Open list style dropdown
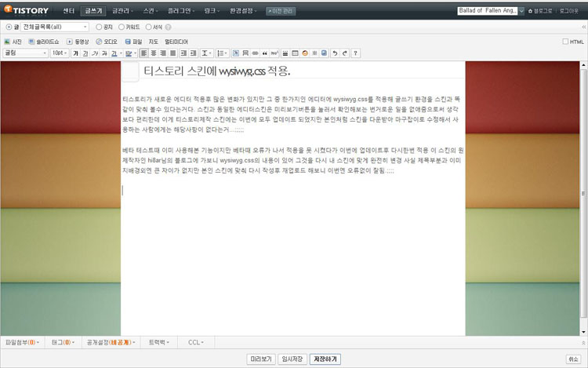588x368 pixels. point(222,53)
